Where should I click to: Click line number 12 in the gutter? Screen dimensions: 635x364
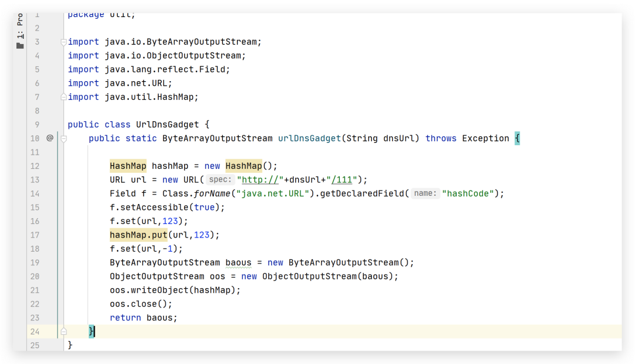coord(35,166)
